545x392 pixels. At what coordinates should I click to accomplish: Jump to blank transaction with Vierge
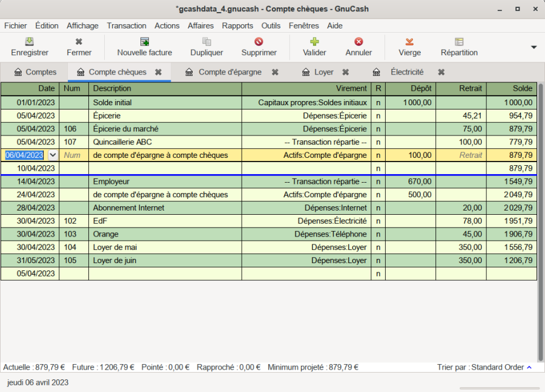coord(409,42)
